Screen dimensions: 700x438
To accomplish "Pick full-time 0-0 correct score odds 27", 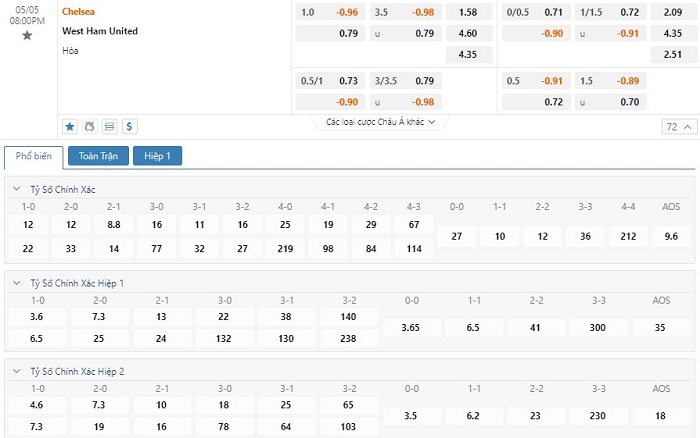I will click(x=456, y=236).
